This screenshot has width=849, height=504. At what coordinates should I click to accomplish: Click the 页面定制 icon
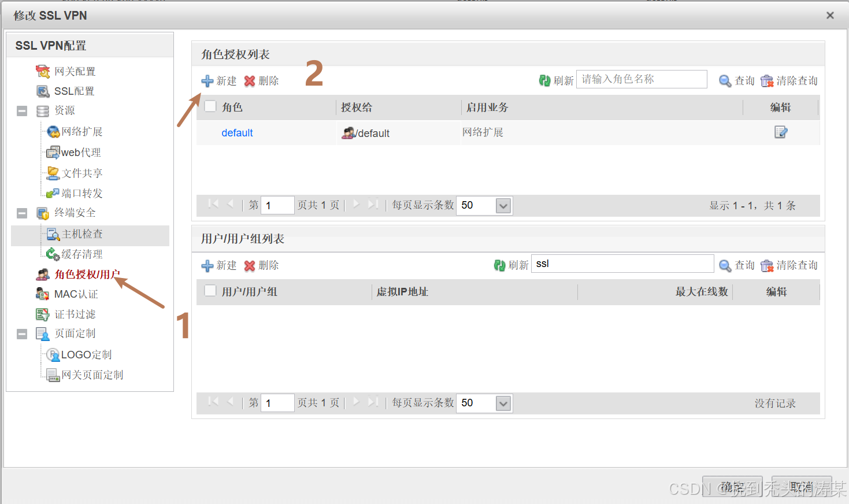tap(43, 334)
